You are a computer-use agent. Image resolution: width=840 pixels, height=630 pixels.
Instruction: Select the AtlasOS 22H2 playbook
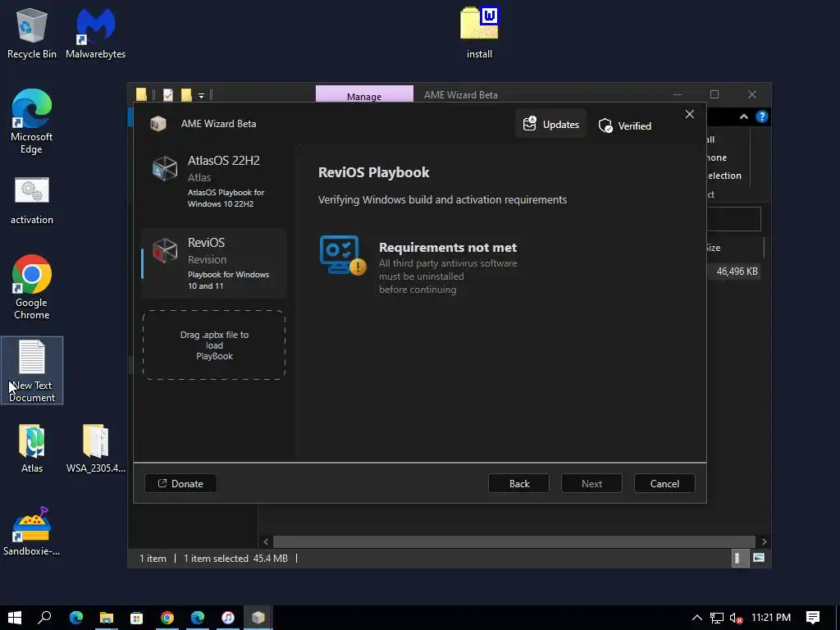pyautogui.click(x=214, y=181)
